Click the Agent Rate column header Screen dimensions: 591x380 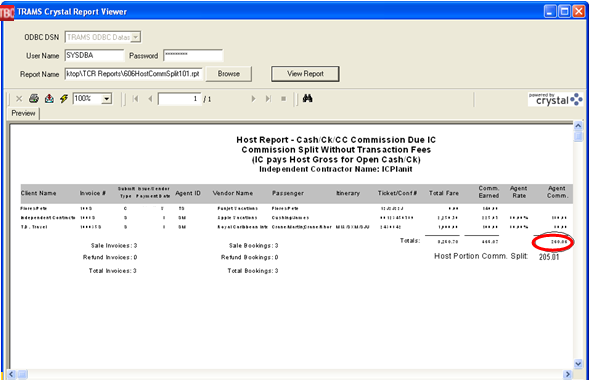[x=519, y=192]
